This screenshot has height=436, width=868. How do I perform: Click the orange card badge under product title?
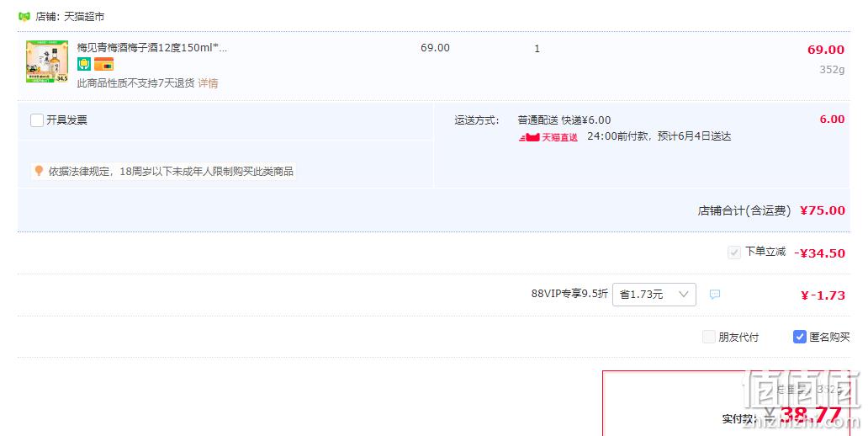(x=103, y=64)
